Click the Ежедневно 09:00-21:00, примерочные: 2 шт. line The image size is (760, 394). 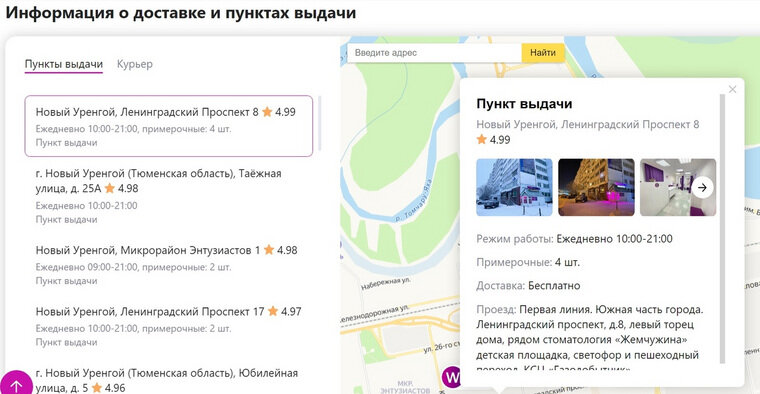pyautogui.click(x=133, y=267)
